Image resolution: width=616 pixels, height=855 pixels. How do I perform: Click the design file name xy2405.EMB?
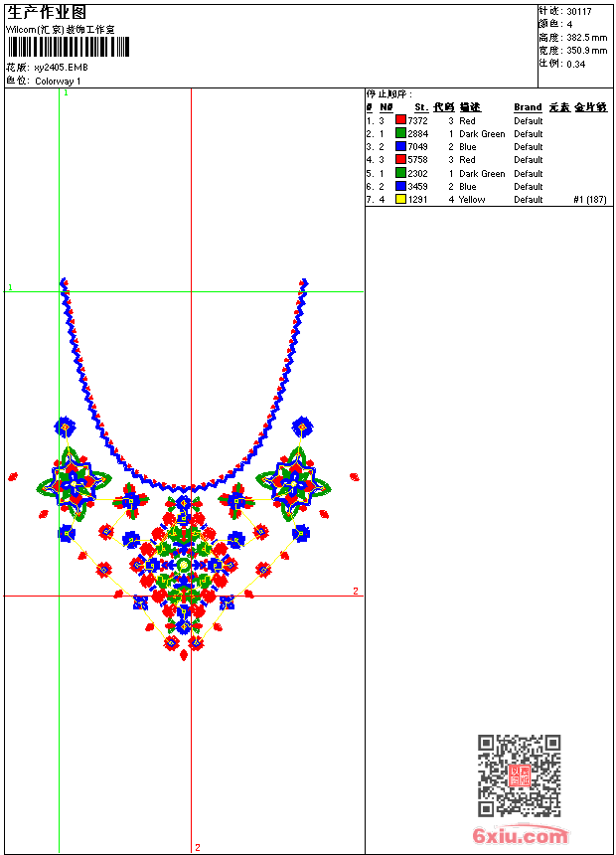61,68
